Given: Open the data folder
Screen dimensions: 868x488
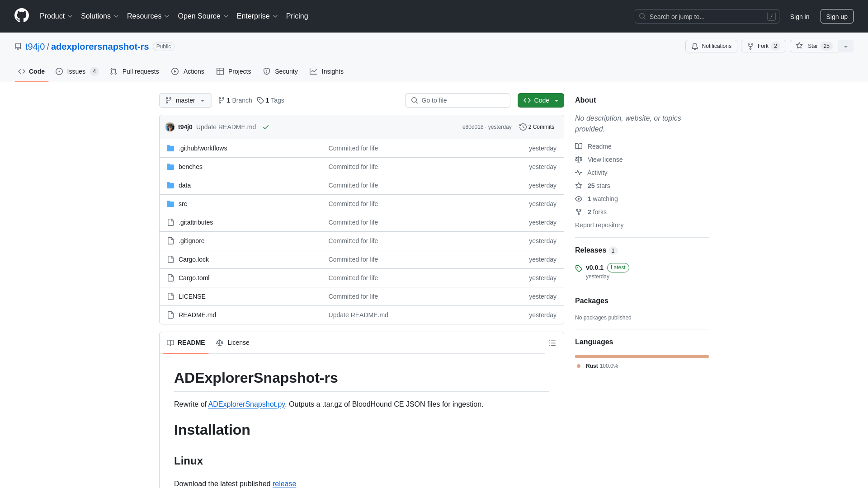Looking at the screenshot, I should tap(184, 185).
